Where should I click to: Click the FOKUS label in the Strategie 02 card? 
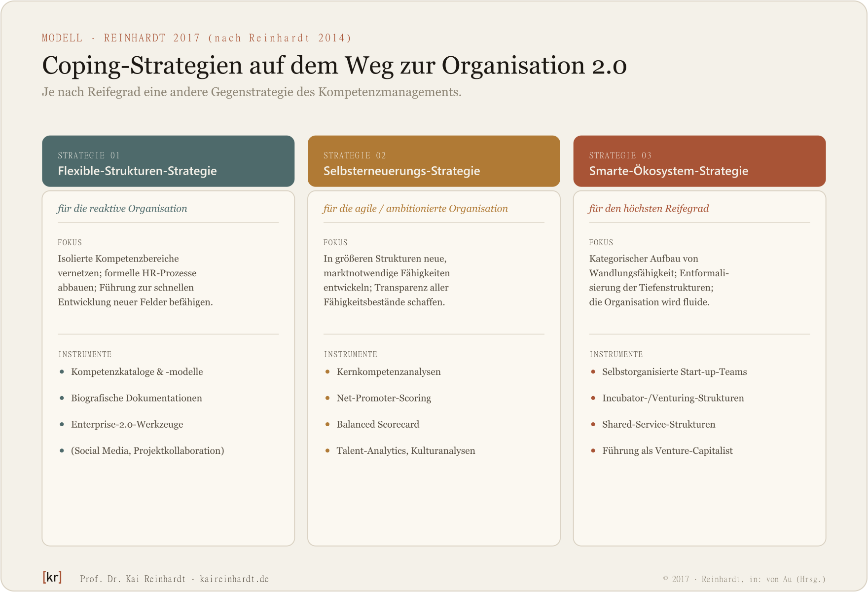[x=335, y=243]
